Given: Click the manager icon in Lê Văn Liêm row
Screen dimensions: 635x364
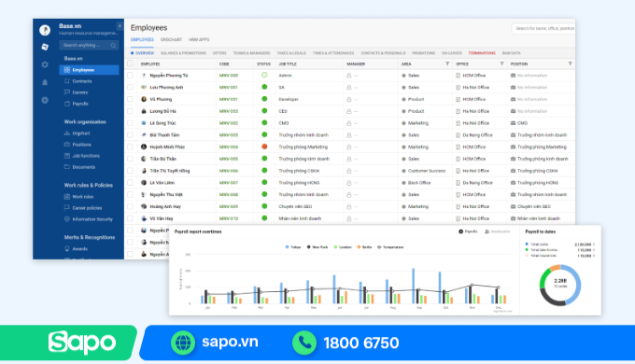Looking at the screenshot, I should coord(348,183).
